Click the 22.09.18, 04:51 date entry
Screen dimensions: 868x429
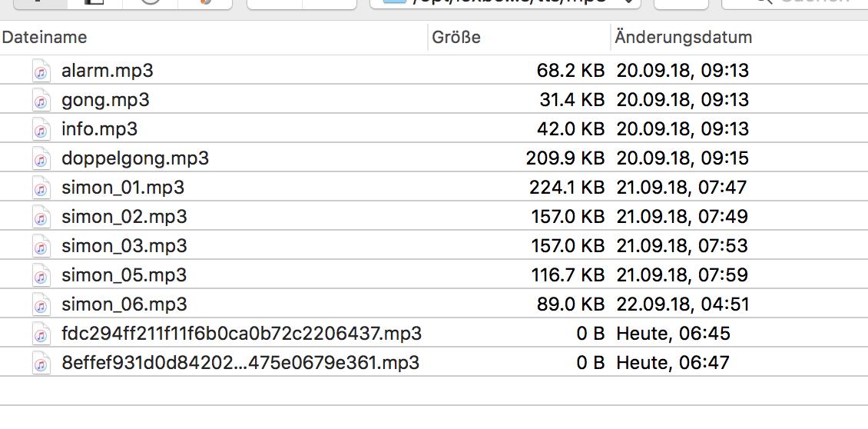click(682, 304)
